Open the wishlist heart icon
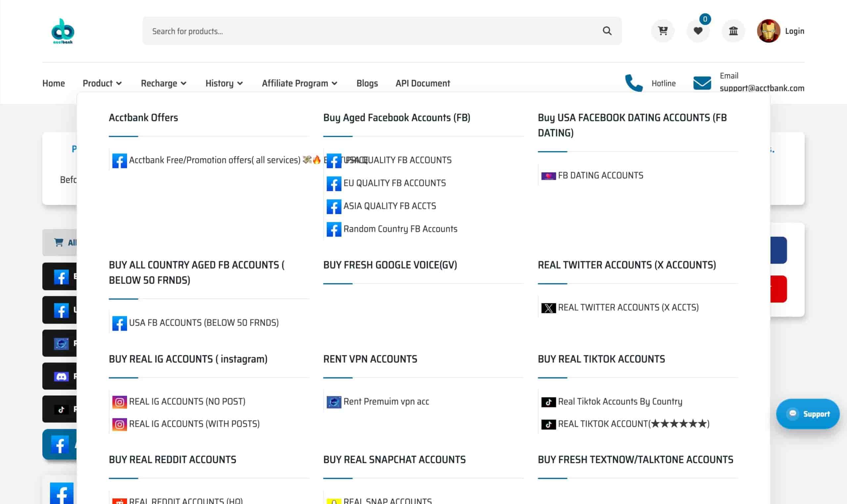This screenshot has width=847, height=504. 698,31
